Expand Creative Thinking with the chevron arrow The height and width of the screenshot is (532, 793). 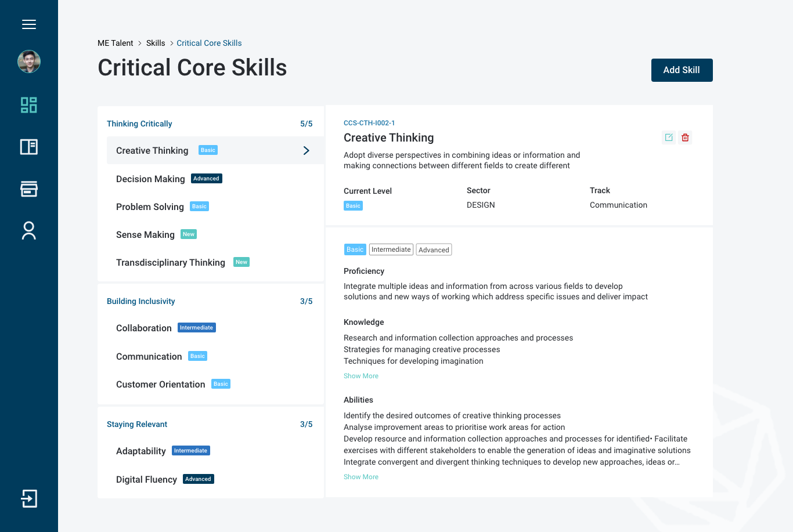(307, 151)
